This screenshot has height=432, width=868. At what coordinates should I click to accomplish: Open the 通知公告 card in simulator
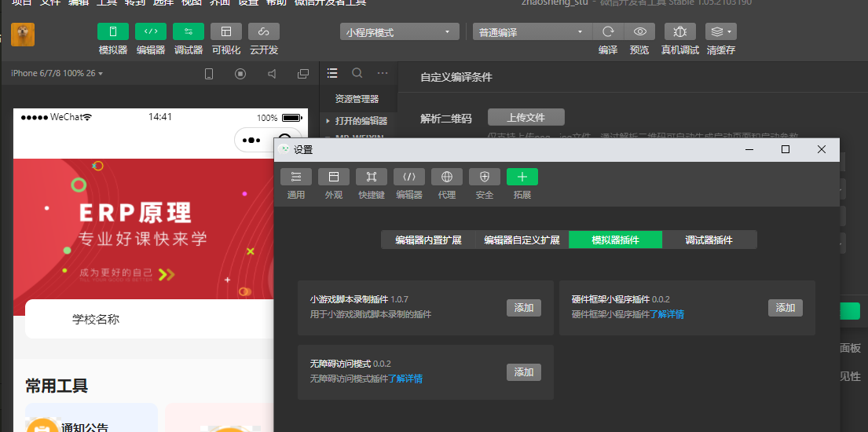91,418
